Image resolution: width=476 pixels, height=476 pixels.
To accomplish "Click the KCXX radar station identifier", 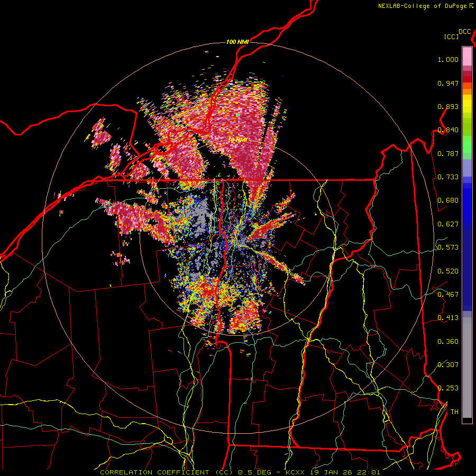I will pyautogui.click(x=295, y=472).
